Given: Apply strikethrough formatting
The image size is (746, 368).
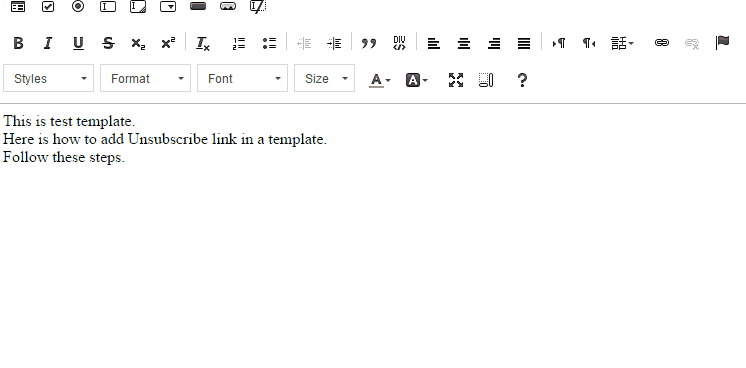Looking at the screenshot, I should 108,43.
